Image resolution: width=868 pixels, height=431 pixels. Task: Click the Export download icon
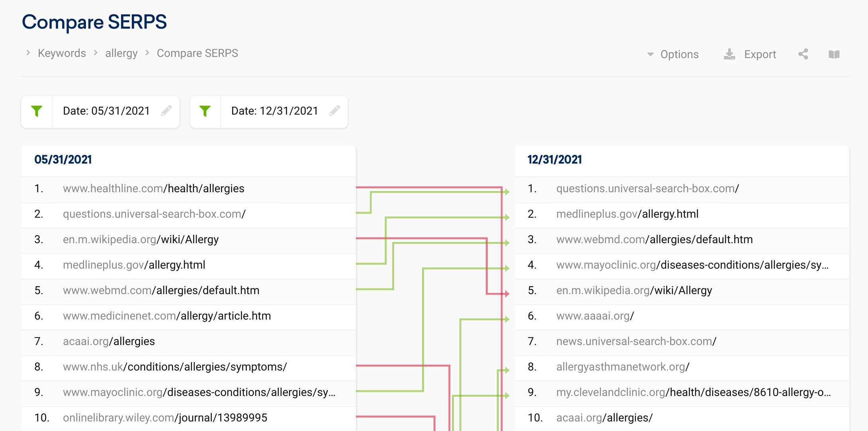[729, 54]
